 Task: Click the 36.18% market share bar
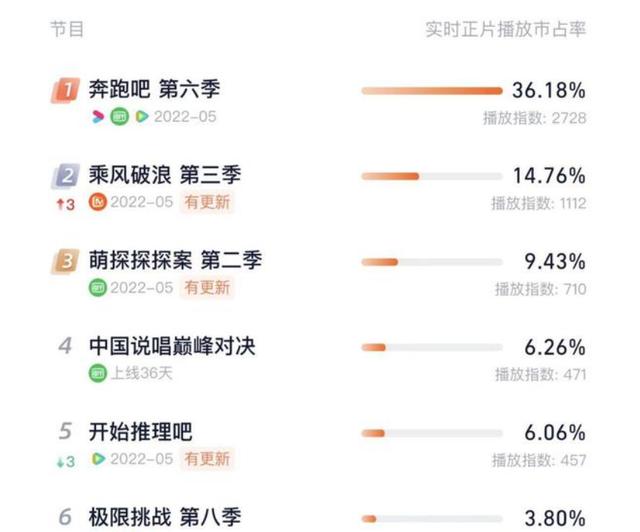point(432,91)
